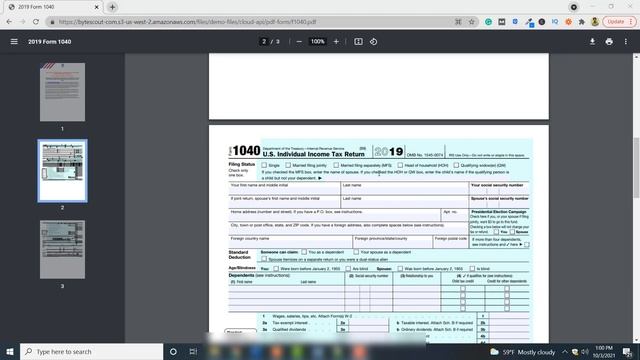Check the Single filing status box

point(264,165)
